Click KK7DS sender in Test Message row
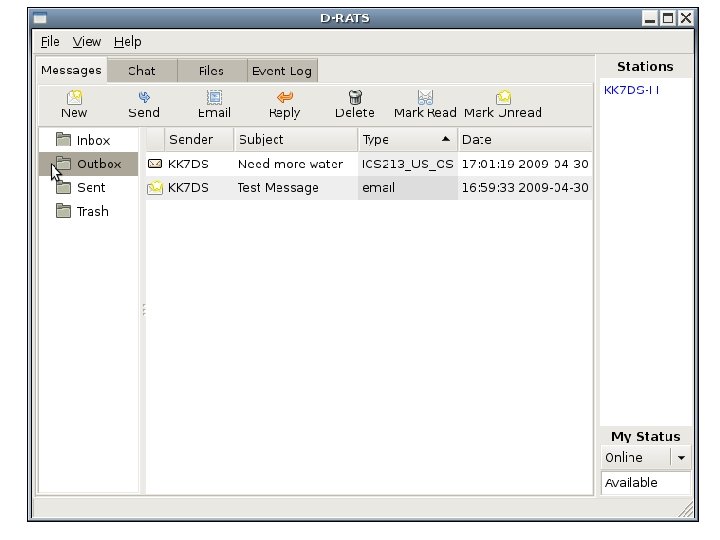Image resolution: width=720 pixels, height=540 pixels. (x=188, y=188)
